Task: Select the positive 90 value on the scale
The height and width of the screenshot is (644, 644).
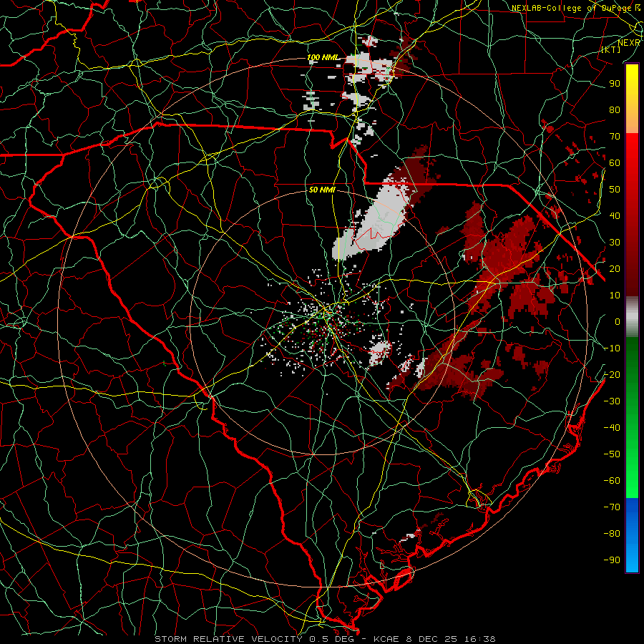Action: 615,84
